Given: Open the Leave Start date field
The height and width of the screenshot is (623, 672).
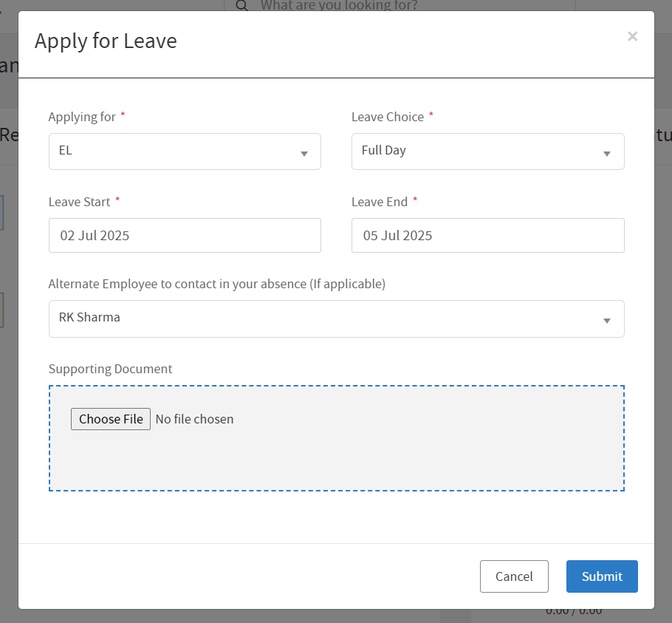Looking at the screenshot, I should [x=185, y=236].
